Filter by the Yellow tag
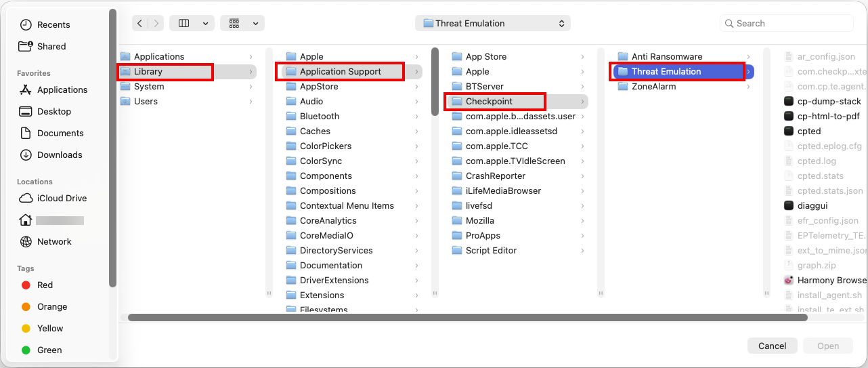Viewport: 868px width, 368px height. pyautogui.click(x=42, y=328)
